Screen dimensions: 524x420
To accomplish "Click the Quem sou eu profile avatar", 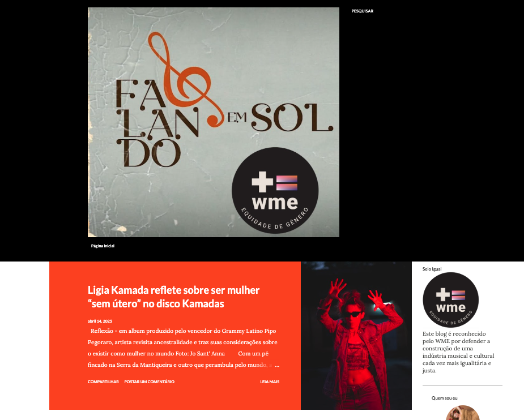I will (462, 413).
